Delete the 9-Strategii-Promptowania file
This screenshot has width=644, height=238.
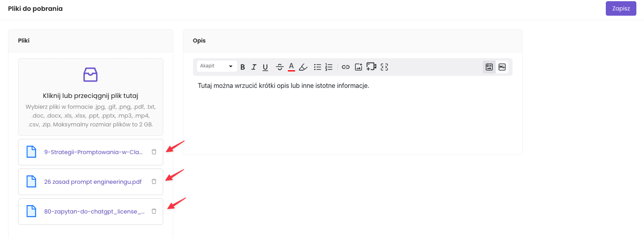(x=154, y=152)
